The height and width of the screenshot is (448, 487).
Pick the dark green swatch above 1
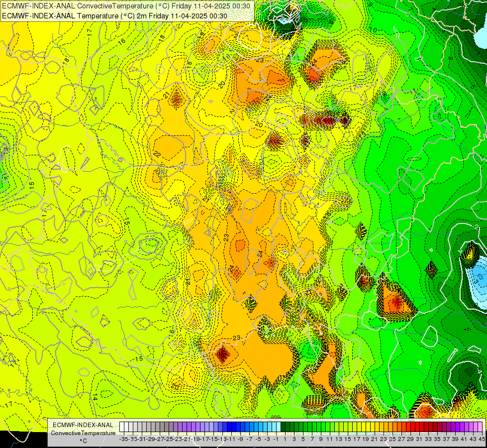[283, 427]
